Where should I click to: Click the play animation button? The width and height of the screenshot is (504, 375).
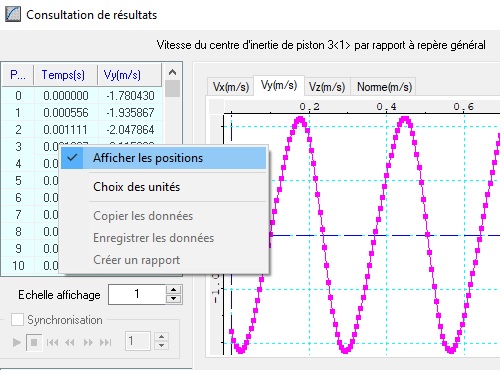(x=16, y=342)
